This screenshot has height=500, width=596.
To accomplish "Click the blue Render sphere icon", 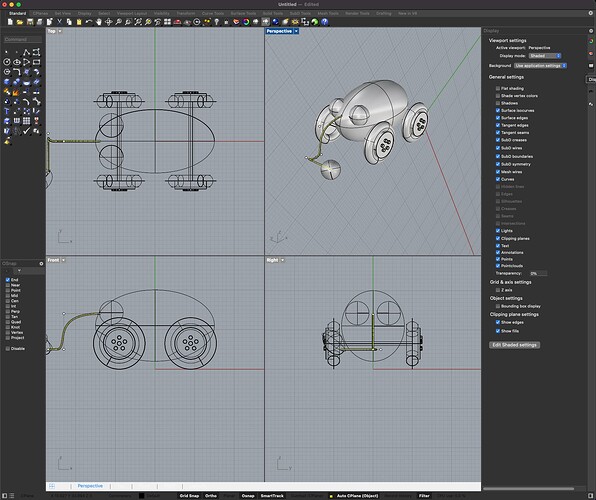I will click(x=276, y=22).
